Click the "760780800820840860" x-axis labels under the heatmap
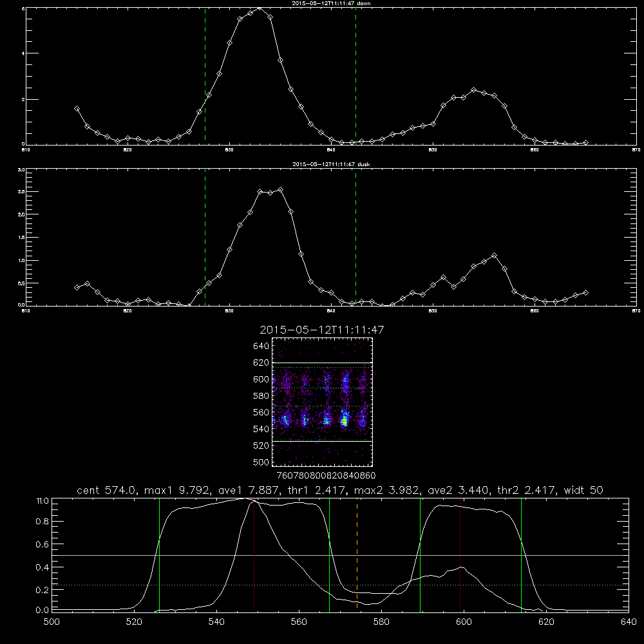This screenshot has height=644, width=644. [326, 475]
